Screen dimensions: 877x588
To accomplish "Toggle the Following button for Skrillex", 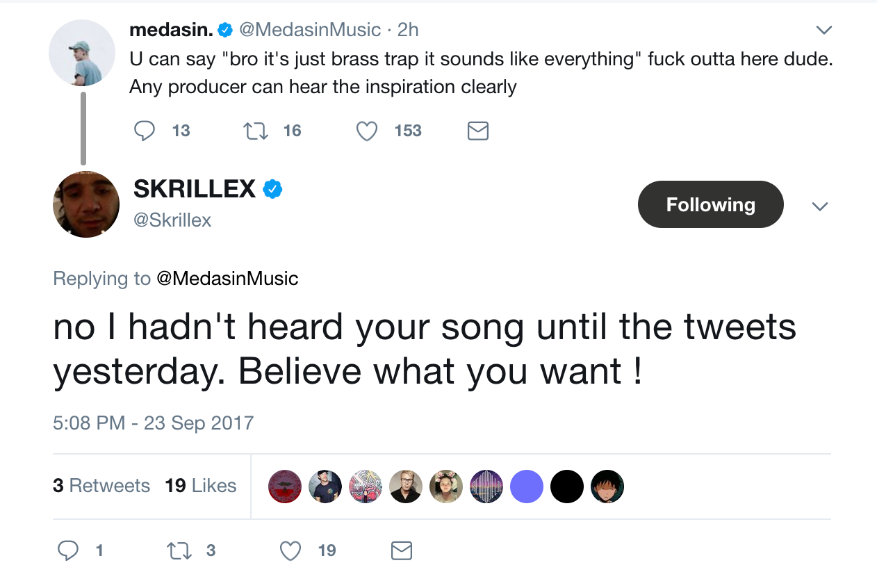I will click(710, 204).
